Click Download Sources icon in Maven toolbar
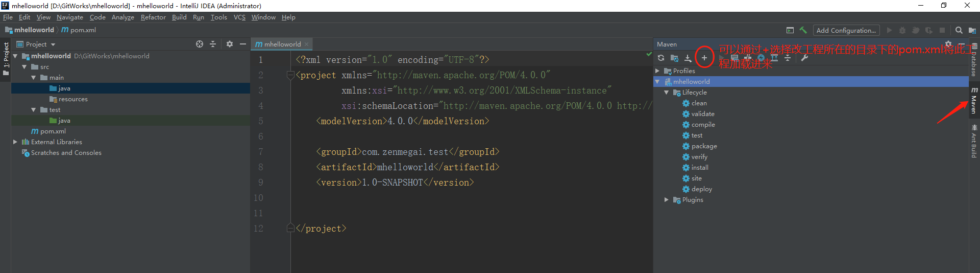 tap(688, 58)
